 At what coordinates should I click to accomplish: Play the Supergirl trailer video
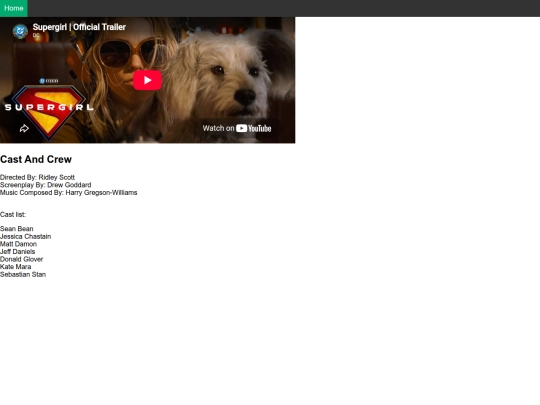pyautogui.click(x=147, y=80)
